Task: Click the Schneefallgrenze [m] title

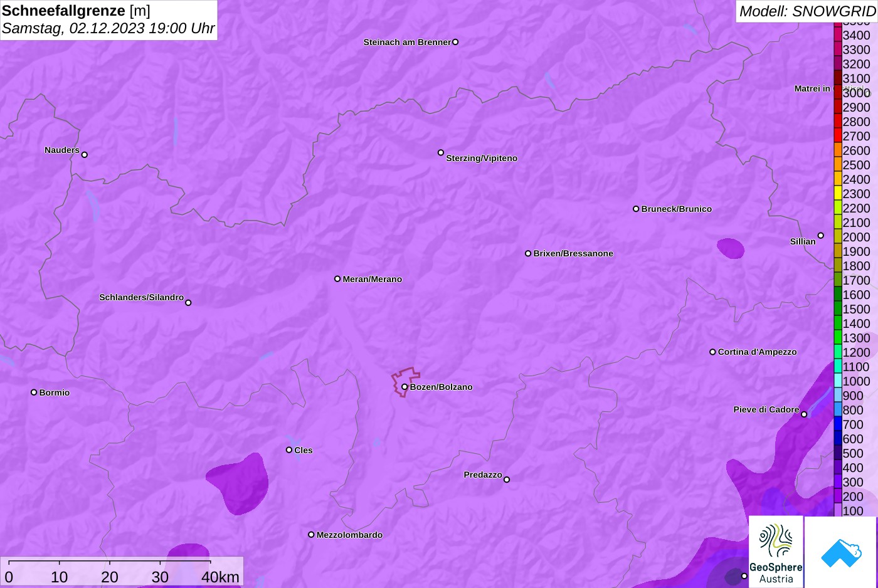Action: (x=76, y=11)
